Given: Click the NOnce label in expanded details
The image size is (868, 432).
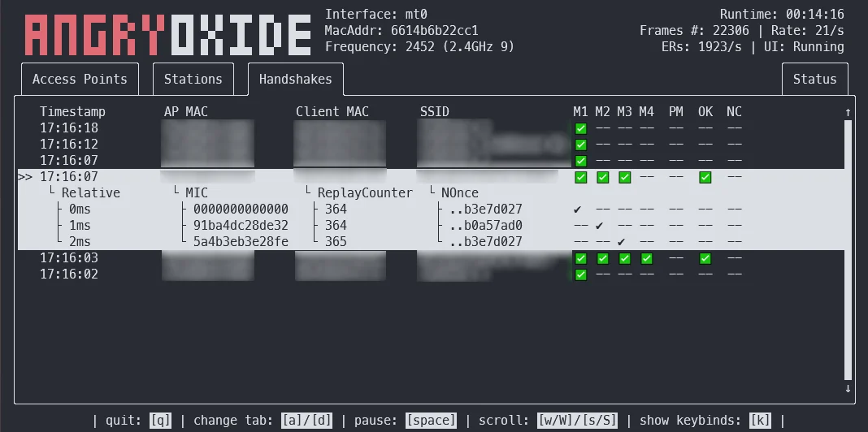Looking at the screenshot, I should click(x=460, y=193).
